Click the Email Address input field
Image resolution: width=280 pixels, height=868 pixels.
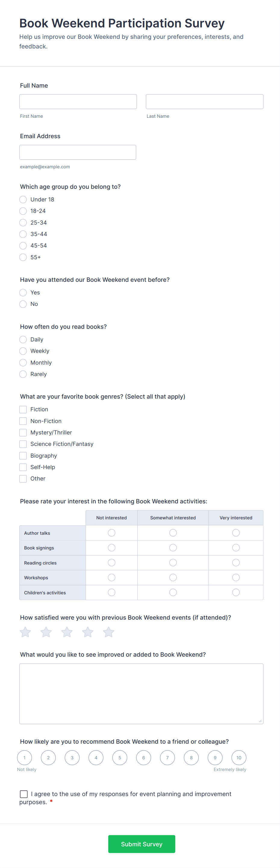[x=77, y=152]
